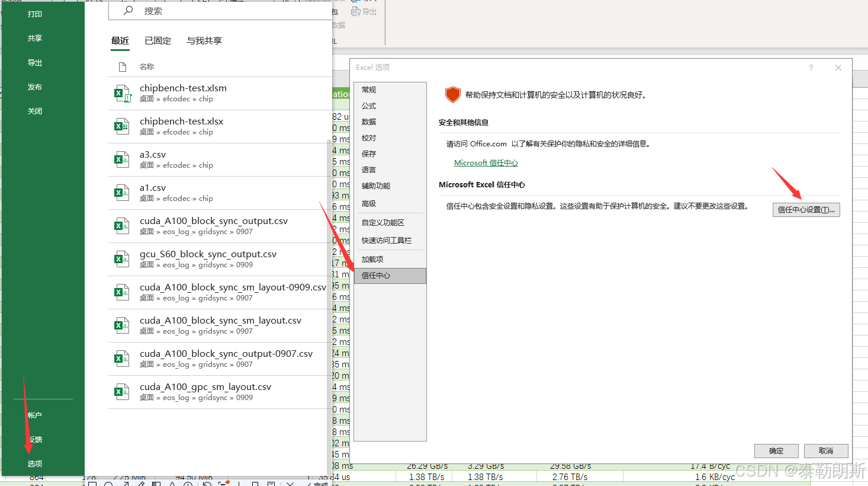The height and width of the screenshot is (486, 868).
Task: Click the 2.76 TB/s spreadsheet cell
Action: [580, 477]
